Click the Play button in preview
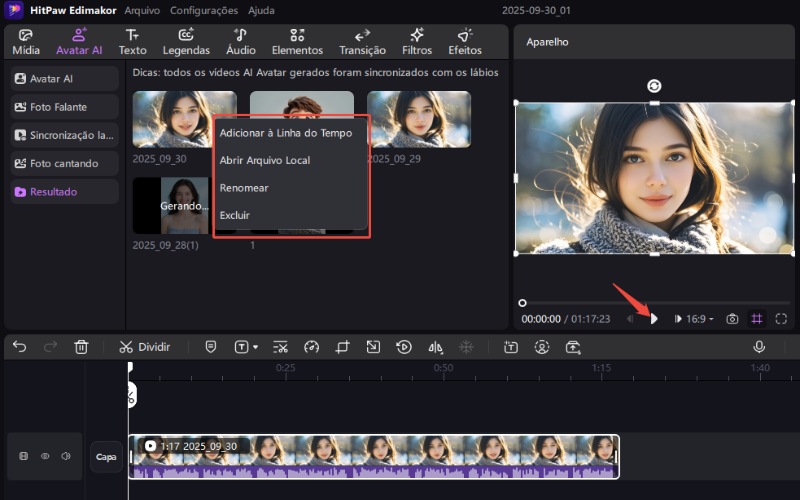The image size is (800, 500). [654, 319]
